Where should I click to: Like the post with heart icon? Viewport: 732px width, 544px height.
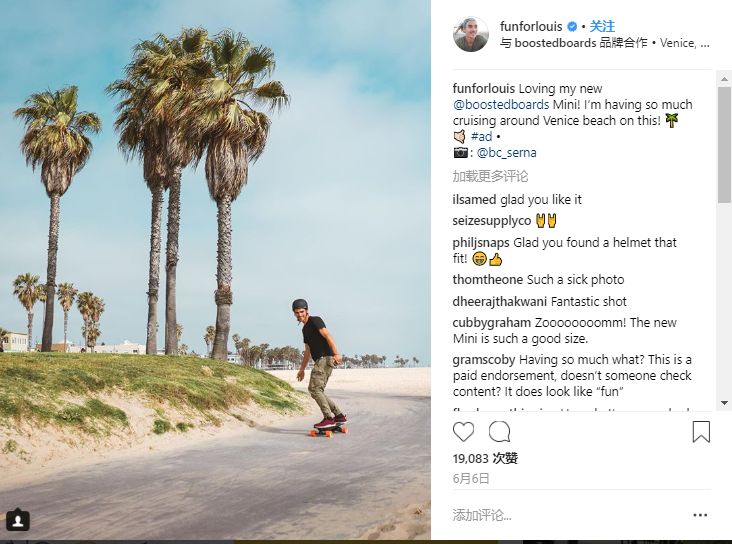[464, 432]
